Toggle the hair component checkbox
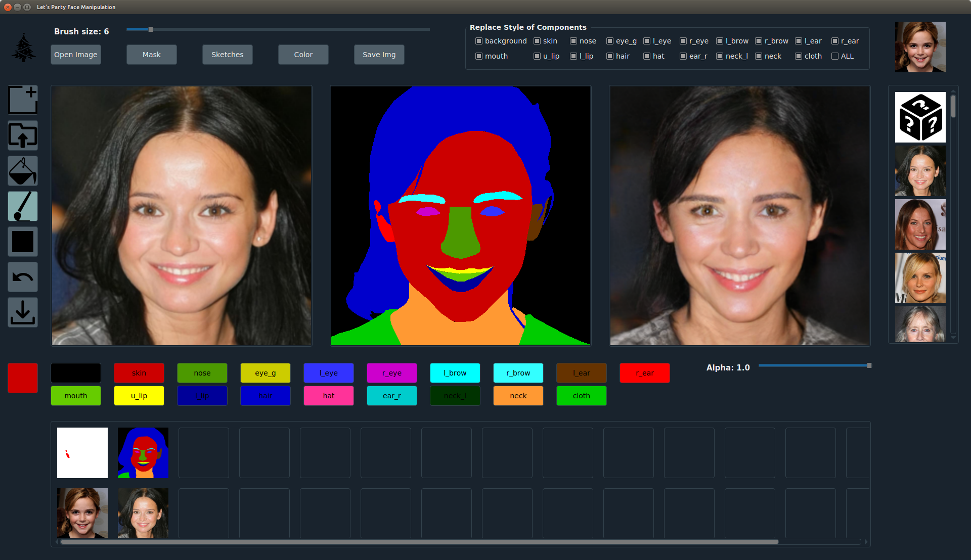The width and height of the screenshot is (971, 560). point(610,56)
